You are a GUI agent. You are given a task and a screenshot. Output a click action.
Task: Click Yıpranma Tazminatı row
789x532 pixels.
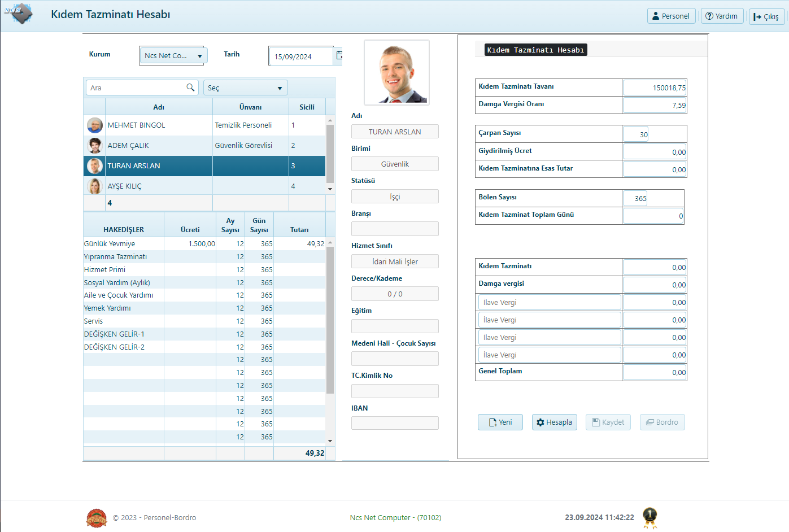204,257
